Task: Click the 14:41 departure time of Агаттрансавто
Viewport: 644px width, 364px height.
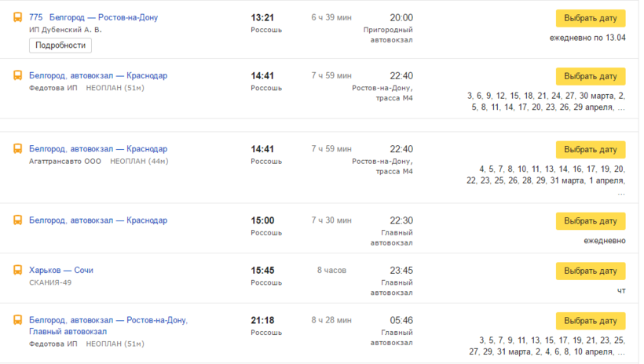Action: [262, 149]
